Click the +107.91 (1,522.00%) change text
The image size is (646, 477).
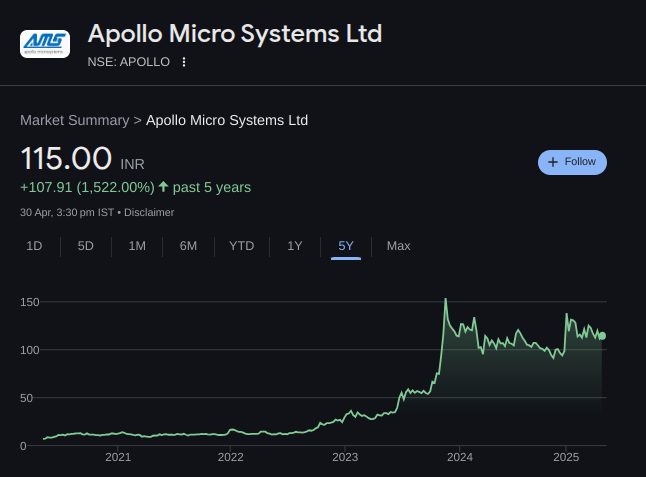point(87,187)
